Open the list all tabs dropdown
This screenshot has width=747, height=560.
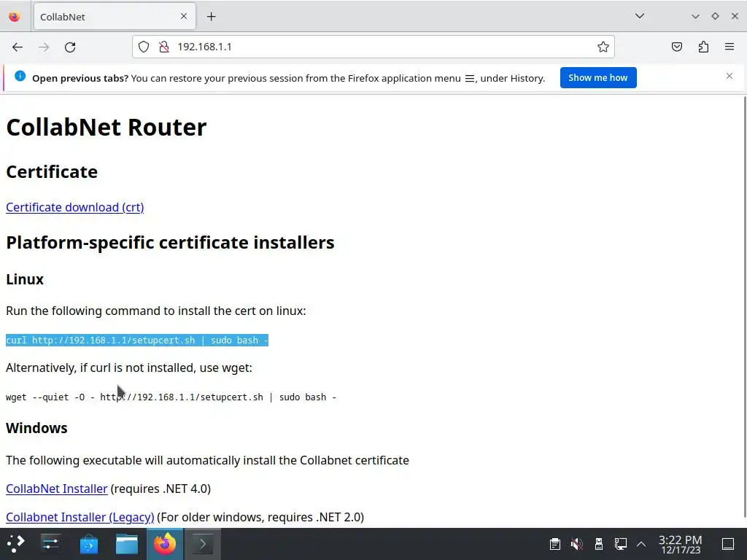tap(640, 16)
